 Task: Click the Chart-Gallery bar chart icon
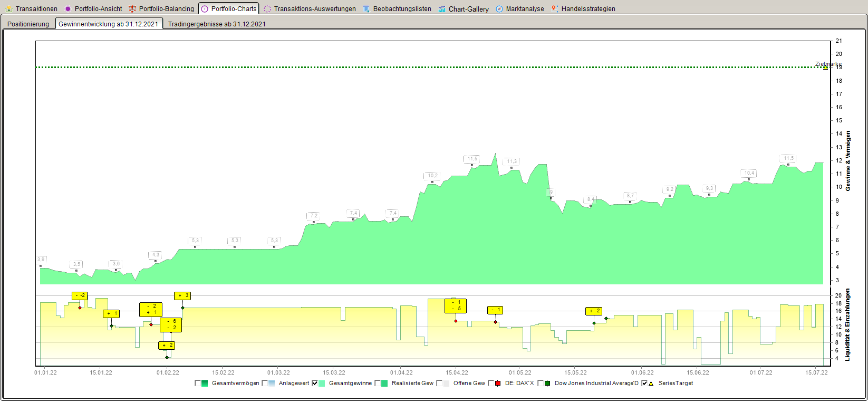click(x=442, y=9)
